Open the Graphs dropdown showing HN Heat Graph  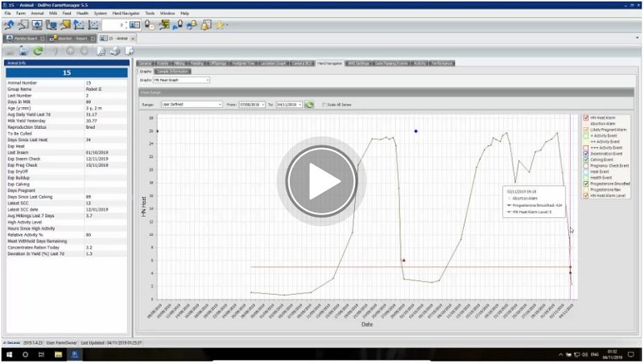point(183,80)
